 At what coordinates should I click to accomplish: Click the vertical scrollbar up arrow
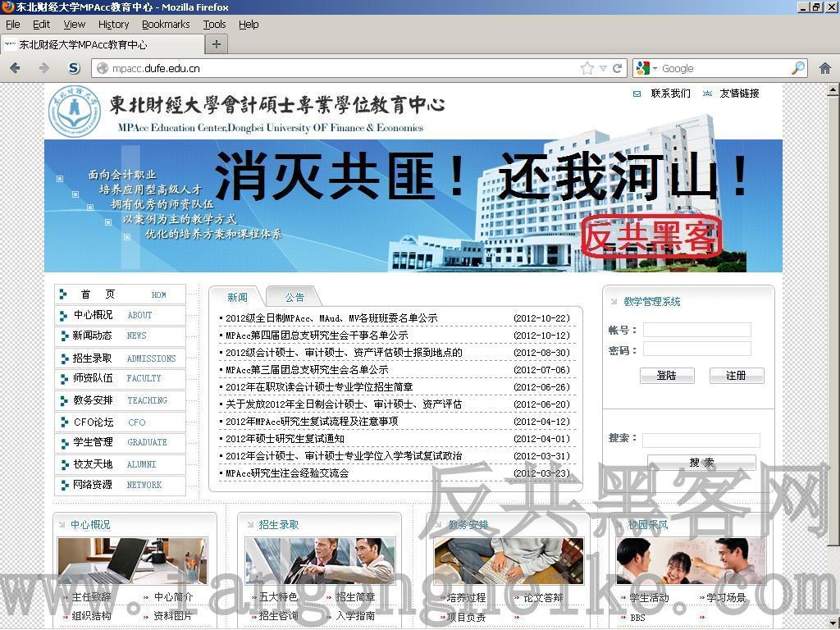(833, 89)
